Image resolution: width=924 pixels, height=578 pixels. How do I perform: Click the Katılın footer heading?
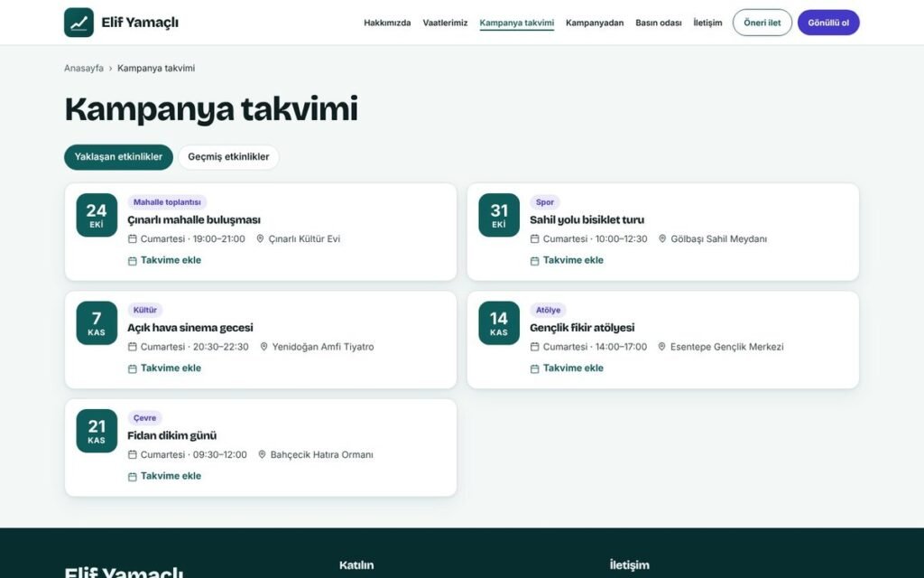point(356,565)
